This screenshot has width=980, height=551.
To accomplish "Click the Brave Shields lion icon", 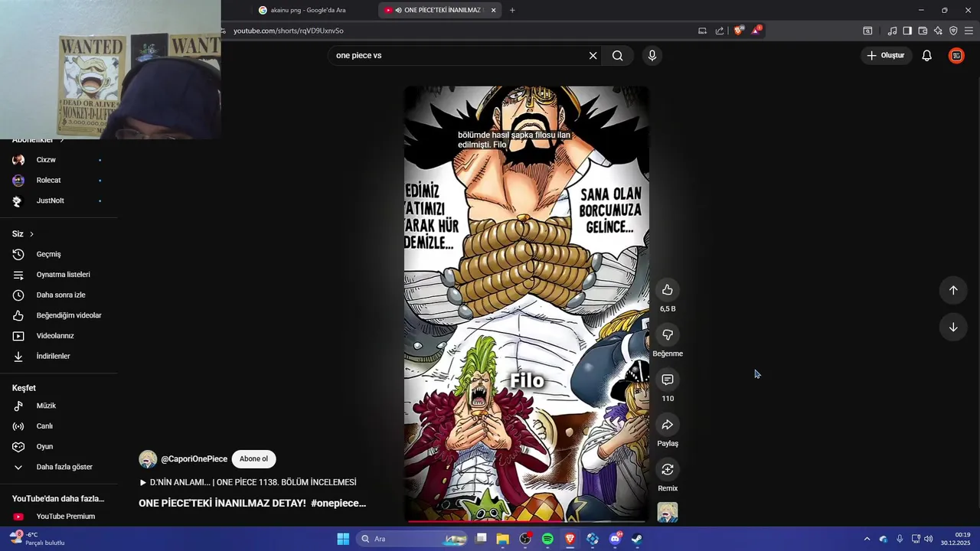I will 738,31.
